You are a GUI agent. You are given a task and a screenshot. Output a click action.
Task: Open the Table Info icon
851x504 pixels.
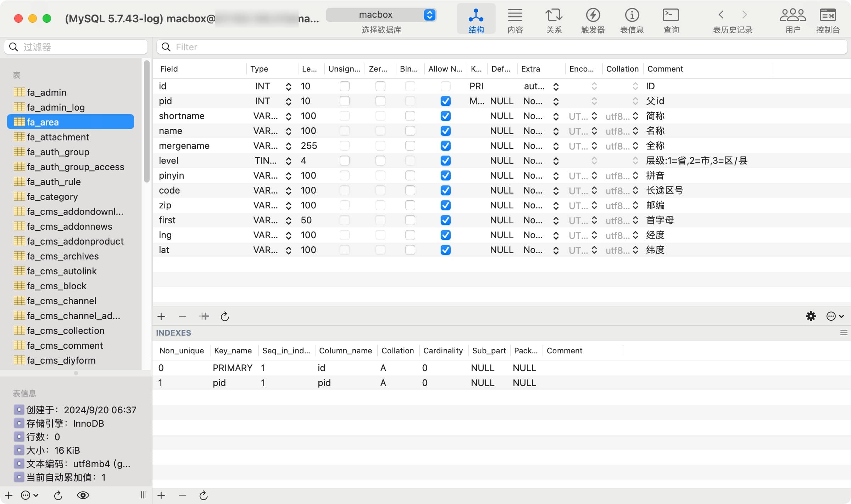632,15
